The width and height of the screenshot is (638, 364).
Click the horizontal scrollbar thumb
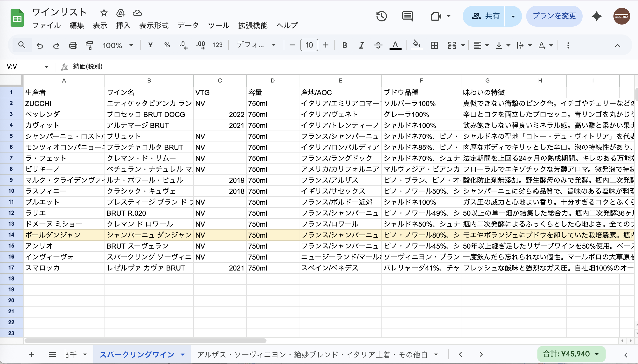tap(146, 340)
